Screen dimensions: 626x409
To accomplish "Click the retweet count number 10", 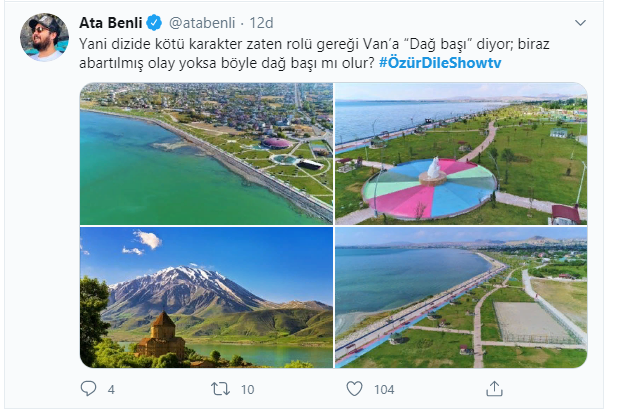I will pyautogui.click(x=248, y=389).
